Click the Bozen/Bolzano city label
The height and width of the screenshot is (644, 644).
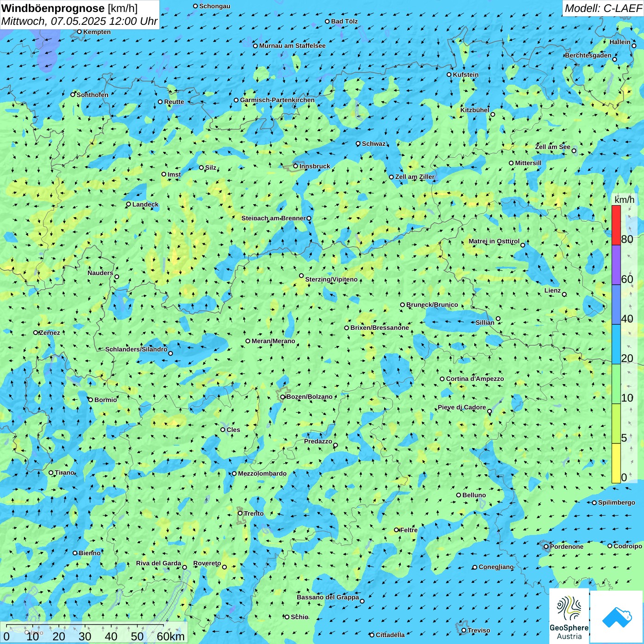309,397
